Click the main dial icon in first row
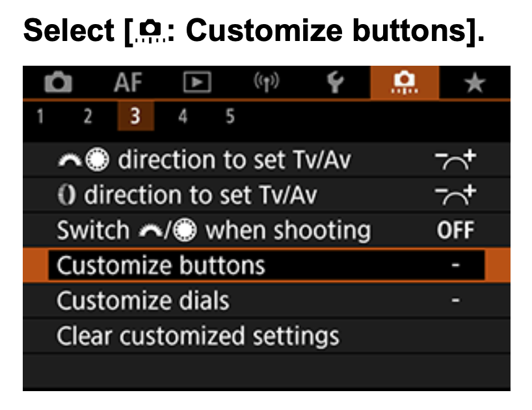Image resolution: width=532 pixels, height=410 pixels. click(70, 160)
